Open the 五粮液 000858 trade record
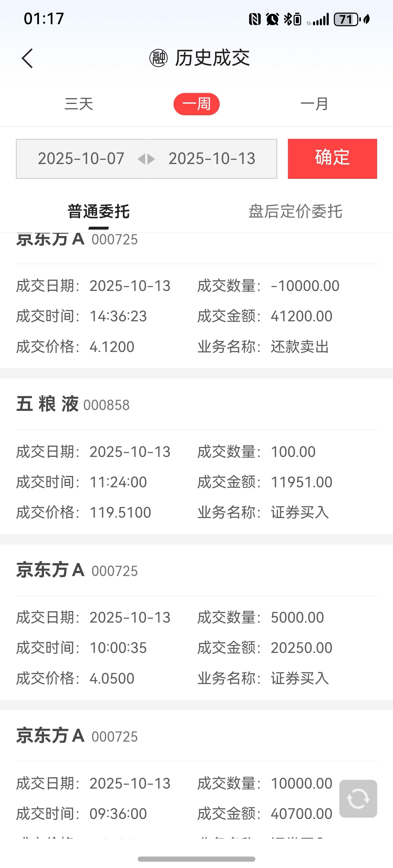The width and height of the screenshot is (393, 868). click(196, 456)
